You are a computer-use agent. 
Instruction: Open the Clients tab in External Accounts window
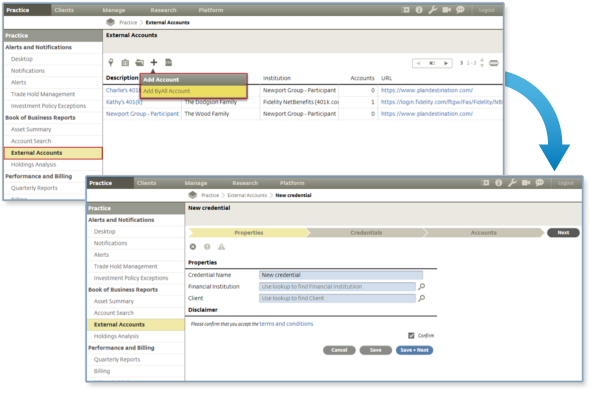pyautogui.click(x=64, y=10)
